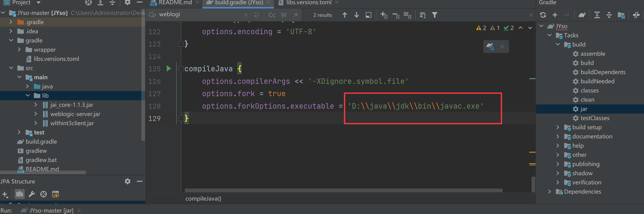Image resolution: width=644 pixels, height=214 pixels.
Task: Click the JPA Structure wrench icon
Action: (32, 194)
